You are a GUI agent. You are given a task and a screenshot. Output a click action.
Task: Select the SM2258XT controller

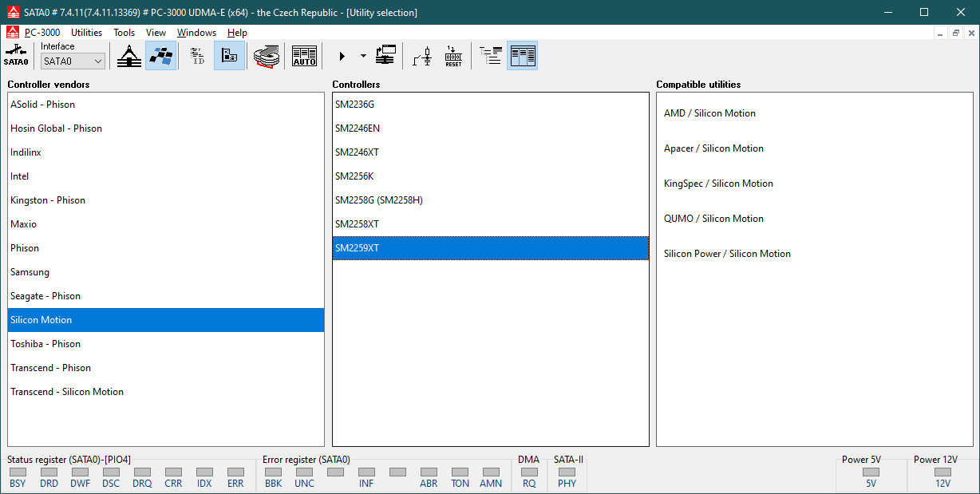point(491,224)
